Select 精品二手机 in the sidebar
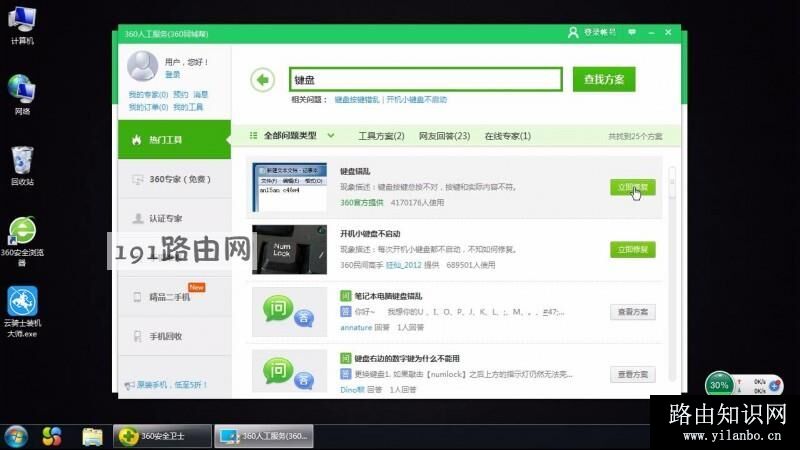 (x=174, y=297)
